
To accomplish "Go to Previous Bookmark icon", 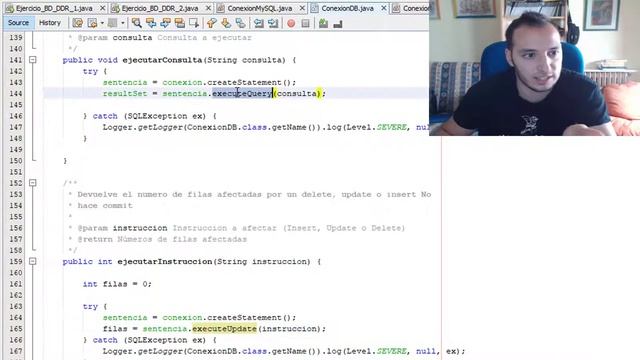I will [211, 23].
